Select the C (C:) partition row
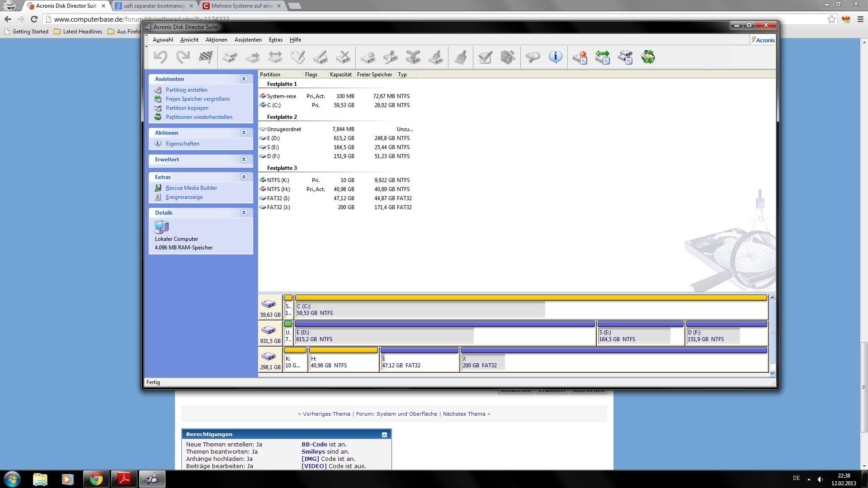Screen dimensions: 868x488 coord(274,105)
